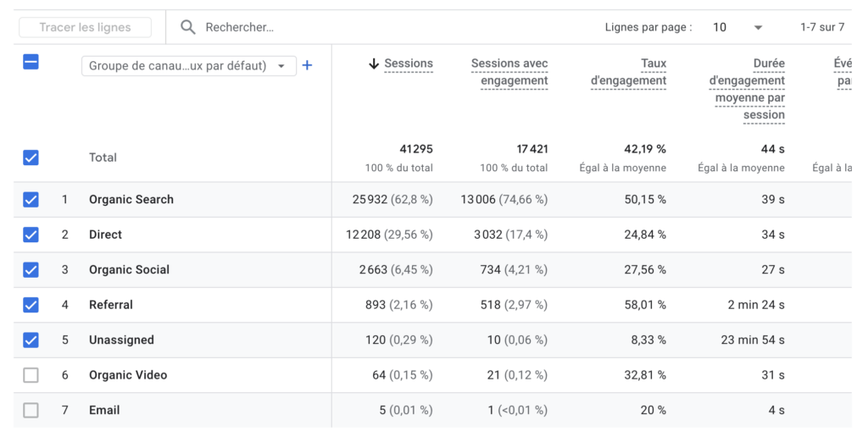
Task: Select the Email row checkbox
Action: click(x=31, y=410)
